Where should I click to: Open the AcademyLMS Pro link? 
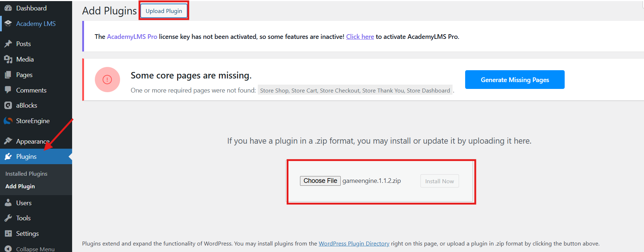[132, 37]
